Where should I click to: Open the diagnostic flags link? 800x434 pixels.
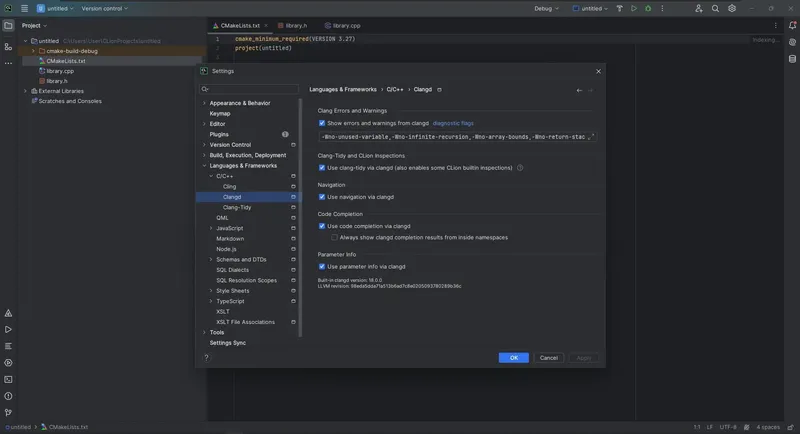coord(453,123)
